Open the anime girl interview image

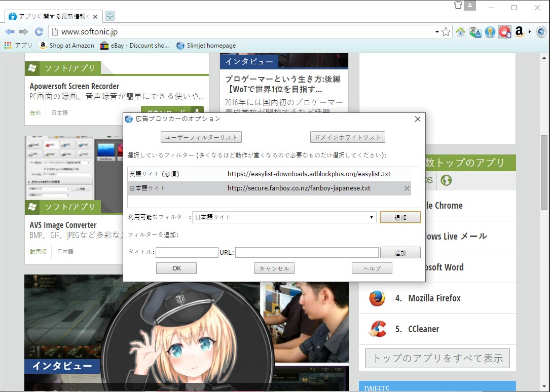(187, 333)
